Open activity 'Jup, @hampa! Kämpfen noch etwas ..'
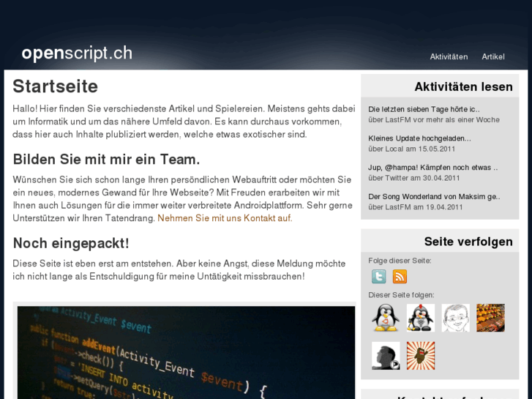This screenshot has height=399, width=532. tap(433, 168)
